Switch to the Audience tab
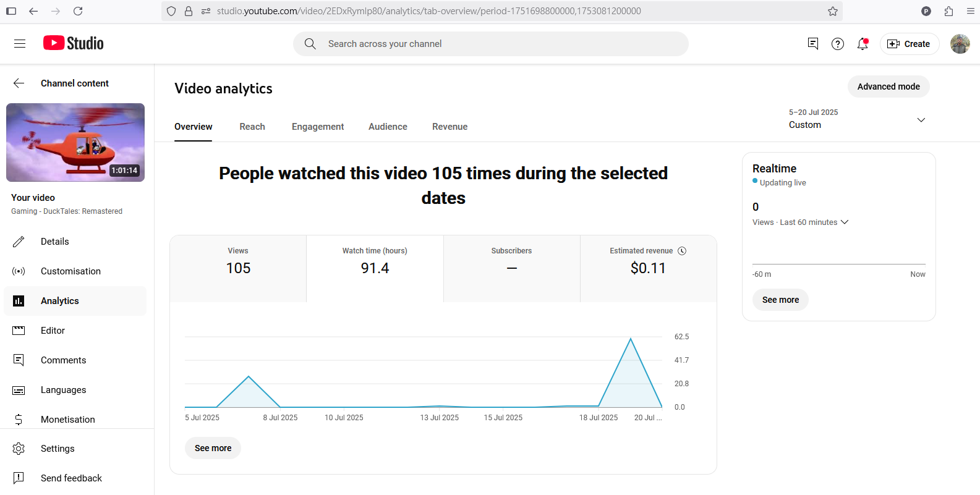The height and width of the screenshot is (495, 980). click(x=388, y=127)
